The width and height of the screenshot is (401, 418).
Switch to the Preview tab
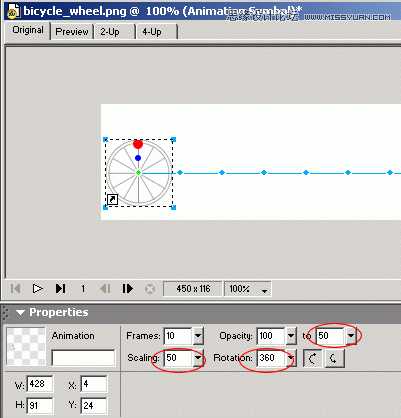click(72, 32)
